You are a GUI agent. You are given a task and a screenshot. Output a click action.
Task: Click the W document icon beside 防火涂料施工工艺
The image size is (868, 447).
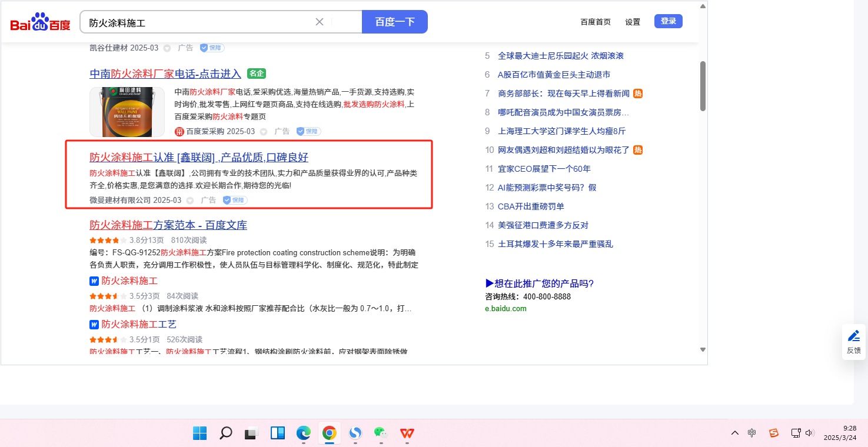(x=94, y=325)
